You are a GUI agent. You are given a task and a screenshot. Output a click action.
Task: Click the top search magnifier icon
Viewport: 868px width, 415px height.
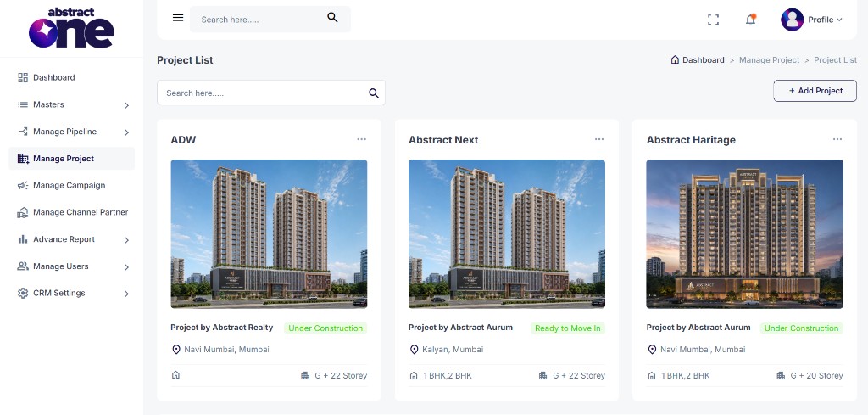click(x=332, y=18)
